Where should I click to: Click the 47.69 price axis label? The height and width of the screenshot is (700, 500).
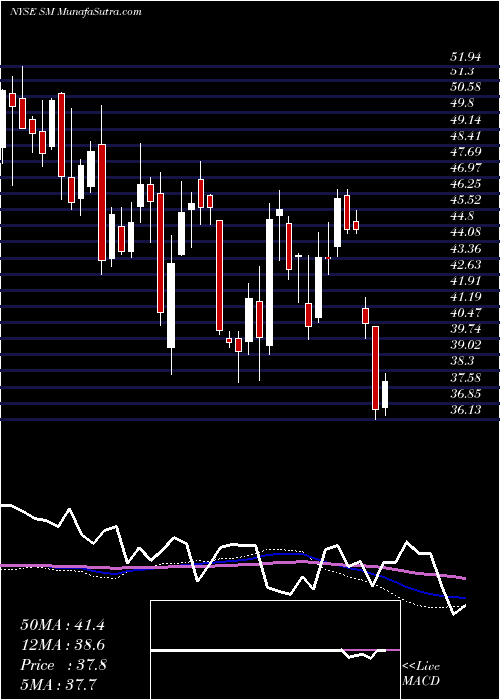466,152
